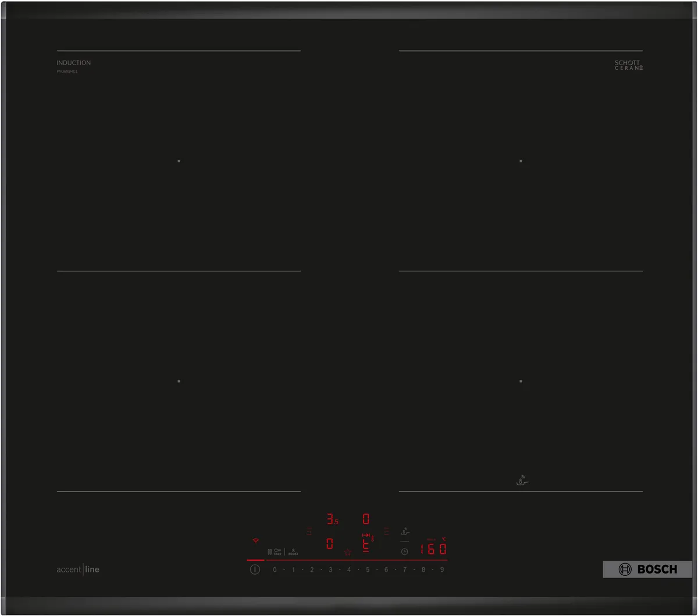The image size is (698, 616).
Task: Tap the left cooking zone selector bars
Action: tap(309, 531)
